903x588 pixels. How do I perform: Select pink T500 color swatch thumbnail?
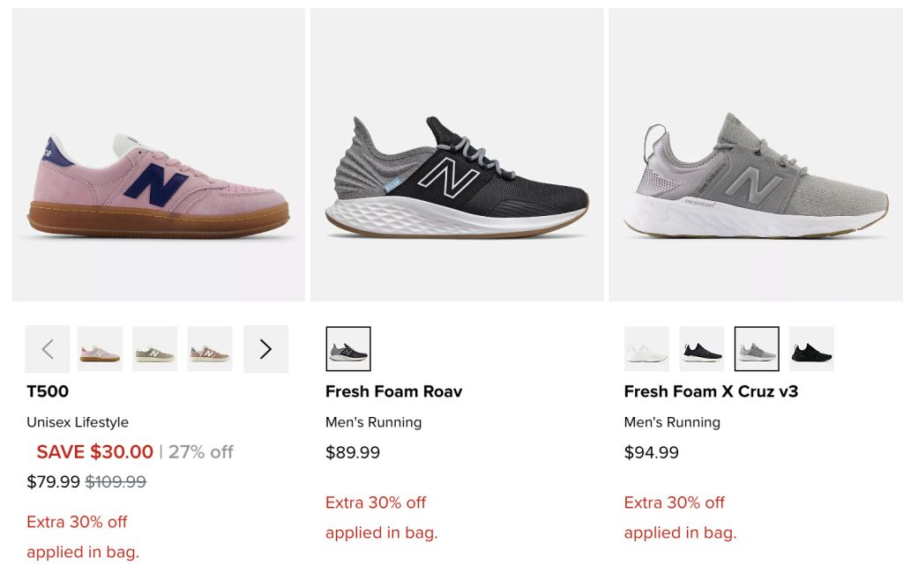(x=100, y=349)
